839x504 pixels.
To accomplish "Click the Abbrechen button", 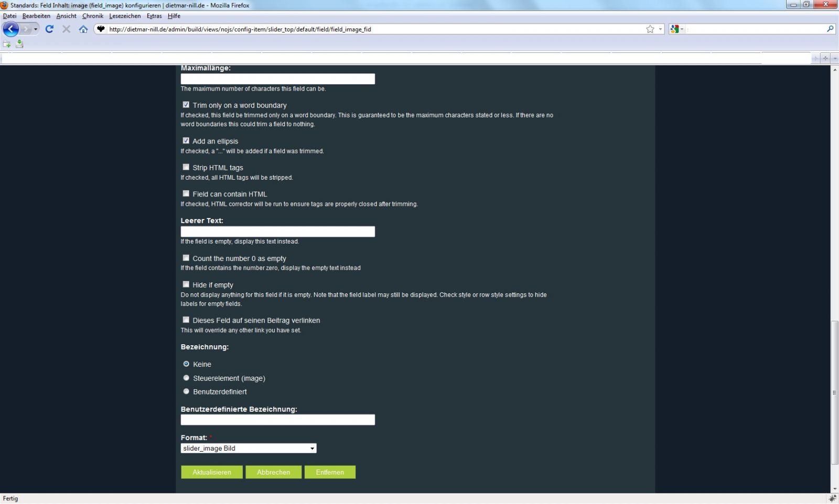I will (x=273, y=472).
